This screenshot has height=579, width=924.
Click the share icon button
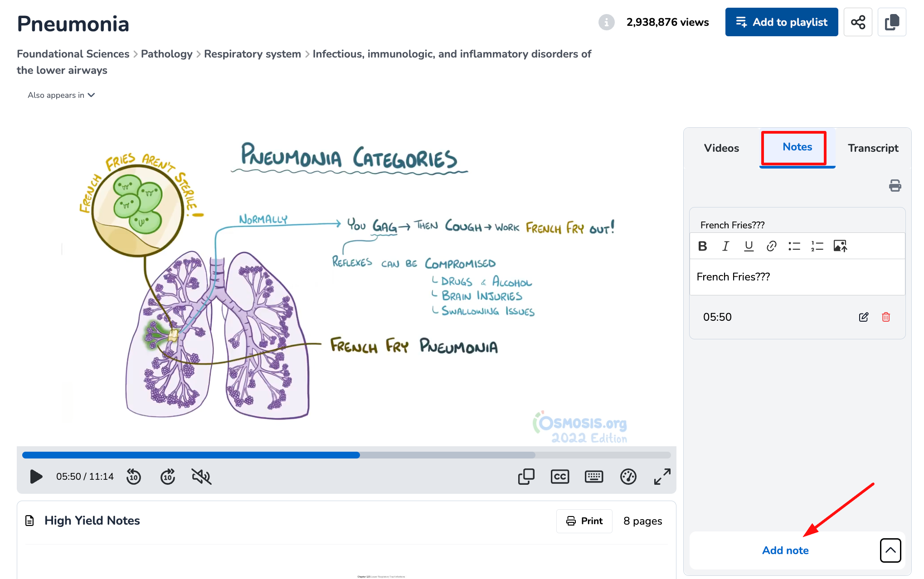pyautogui.click(x=858, y=22)
